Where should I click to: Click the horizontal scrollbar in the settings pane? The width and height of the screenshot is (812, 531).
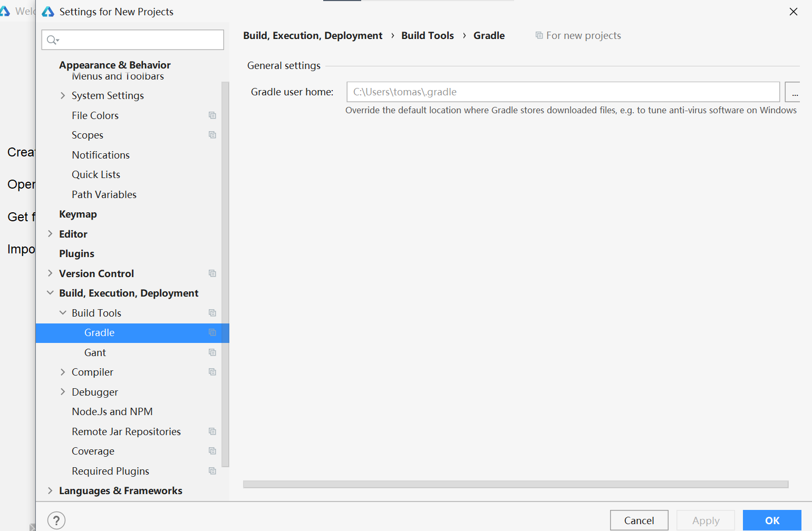pyautogui.click(x=516, y=484)
